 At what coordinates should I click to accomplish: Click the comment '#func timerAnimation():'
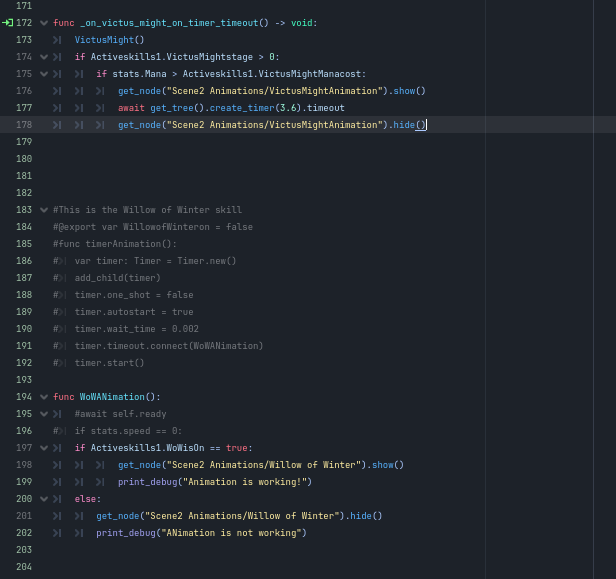[x=115, y=244]
